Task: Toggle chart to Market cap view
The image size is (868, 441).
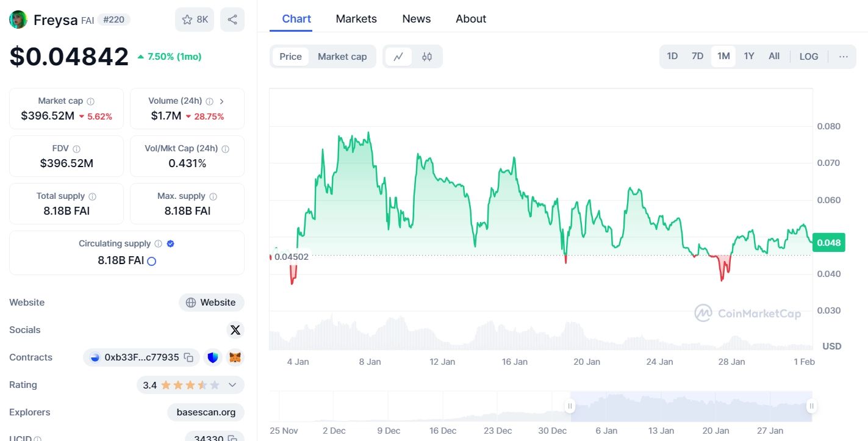Action: pyautogui.click(x=342, y=57)
